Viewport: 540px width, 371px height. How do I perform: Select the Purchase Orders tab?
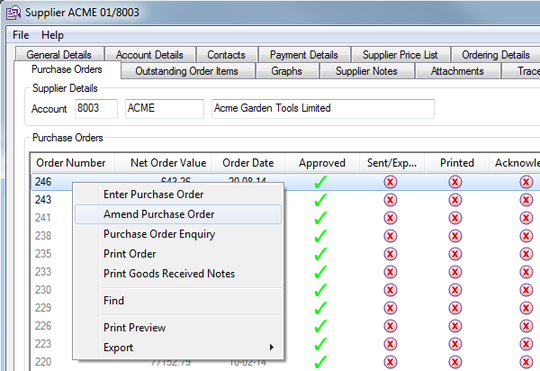point(67,70)
